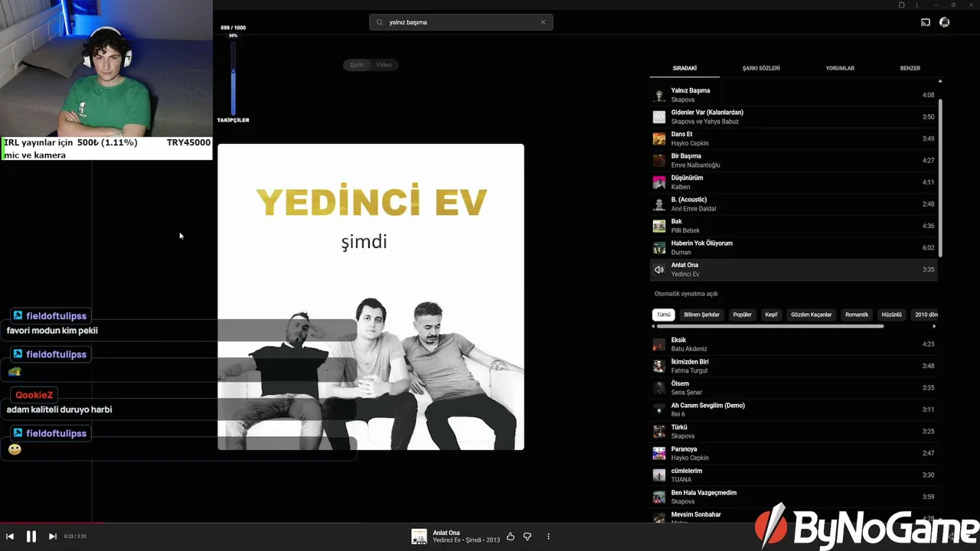
Task: Open the cast to device icon
Action: [x=925, y=22]
